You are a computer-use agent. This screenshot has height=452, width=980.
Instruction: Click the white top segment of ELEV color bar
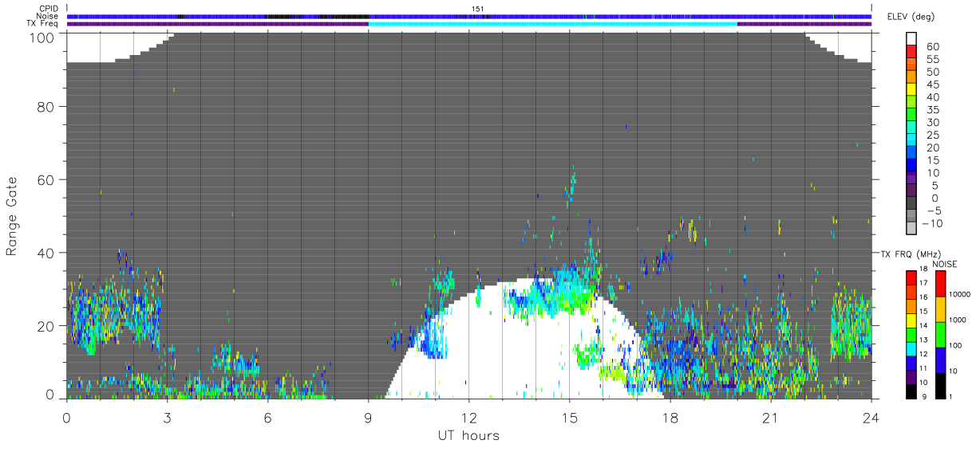pyautogui.click(x=911, y=40)
